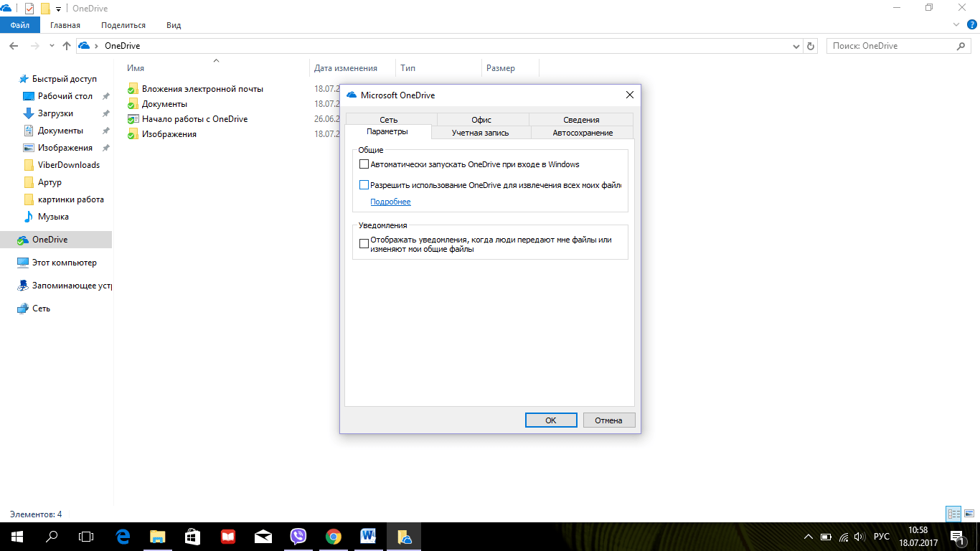Open Quick Access Toolbar customize dropdown
Image resolution: width=980 pixels, height=551 pixels.
(x=59, y=9)
